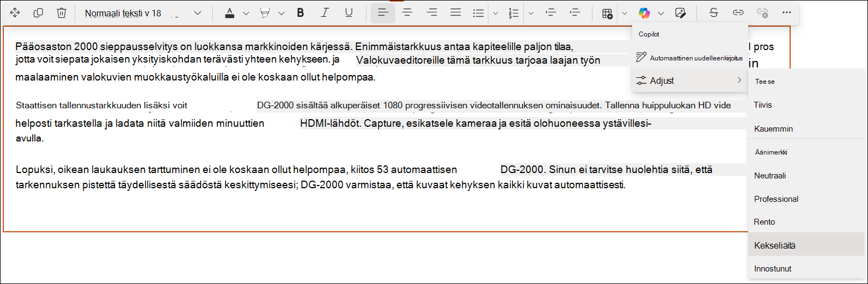Click the chevron next to Adjust

(739, 80)
